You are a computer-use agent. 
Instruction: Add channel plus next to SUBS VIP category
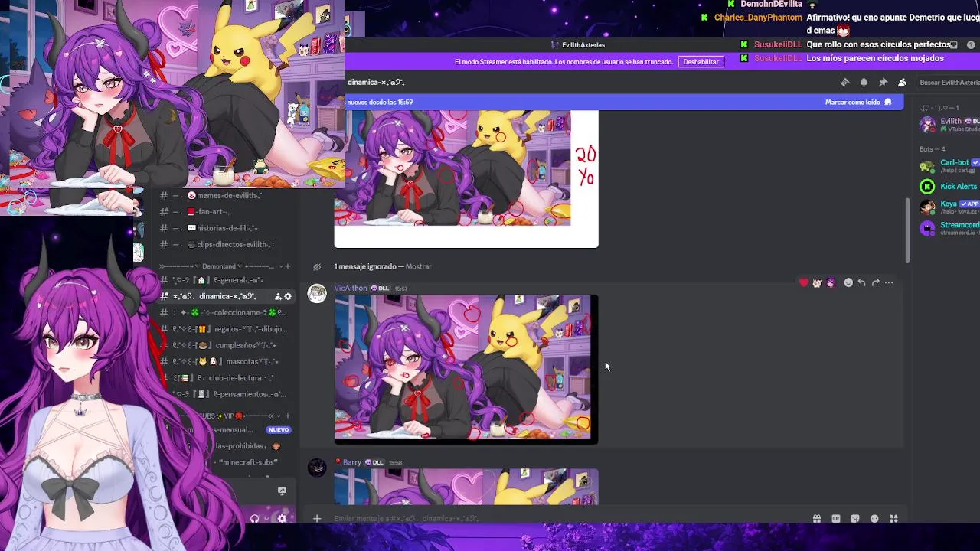pyautogui.click(x=287, y=416)
